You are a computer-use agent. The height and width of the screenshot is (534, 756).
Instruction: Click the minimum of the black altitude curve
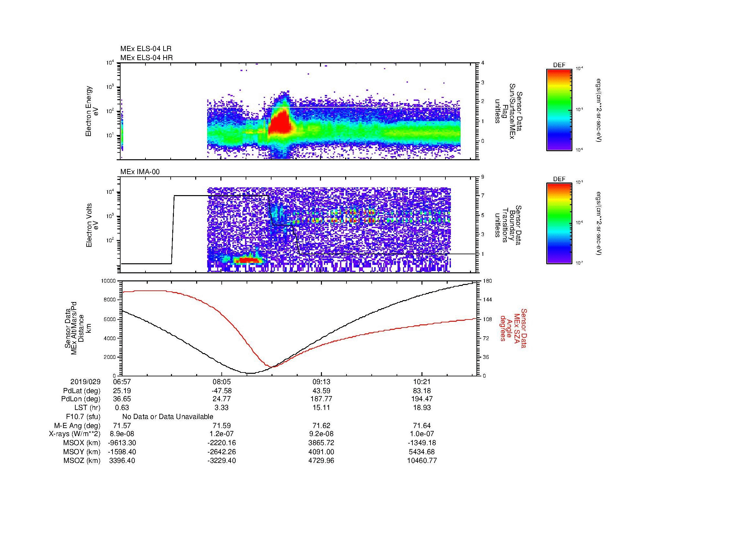[x=250, y=373]
